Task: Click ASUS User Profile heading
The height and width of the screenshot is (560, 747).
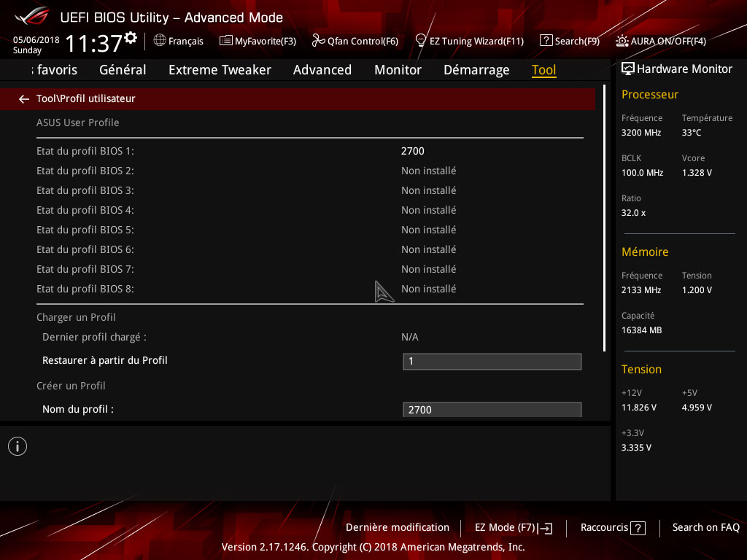Action: [77, 122]
